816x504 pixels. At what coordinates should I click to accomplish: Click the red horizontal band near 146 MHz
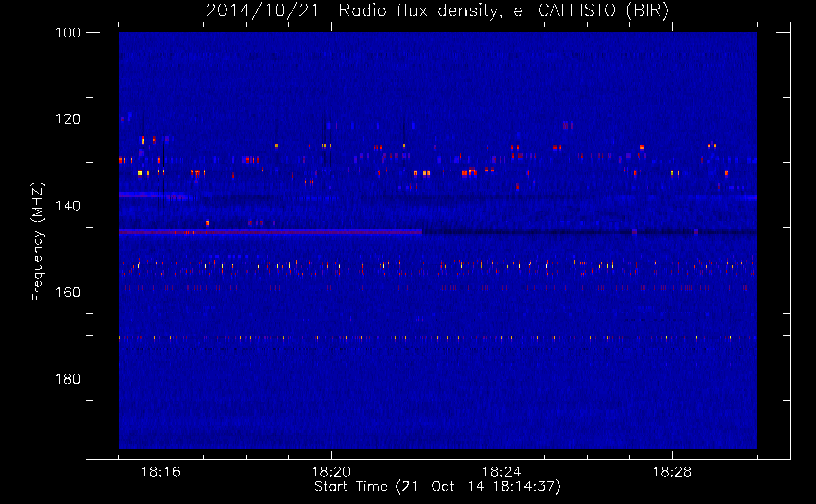tap(270, 231)
